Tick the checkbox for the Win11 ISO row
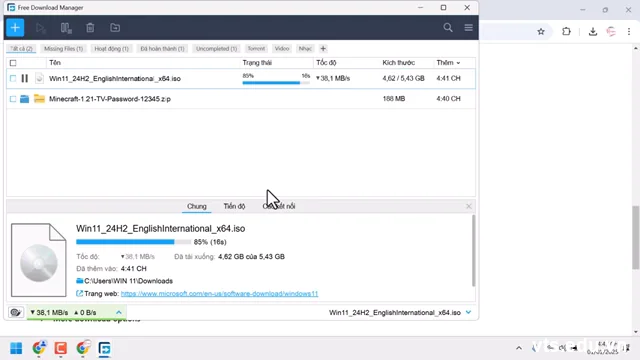Viewport: 640px width, 360px height. [x=13, y=78]
